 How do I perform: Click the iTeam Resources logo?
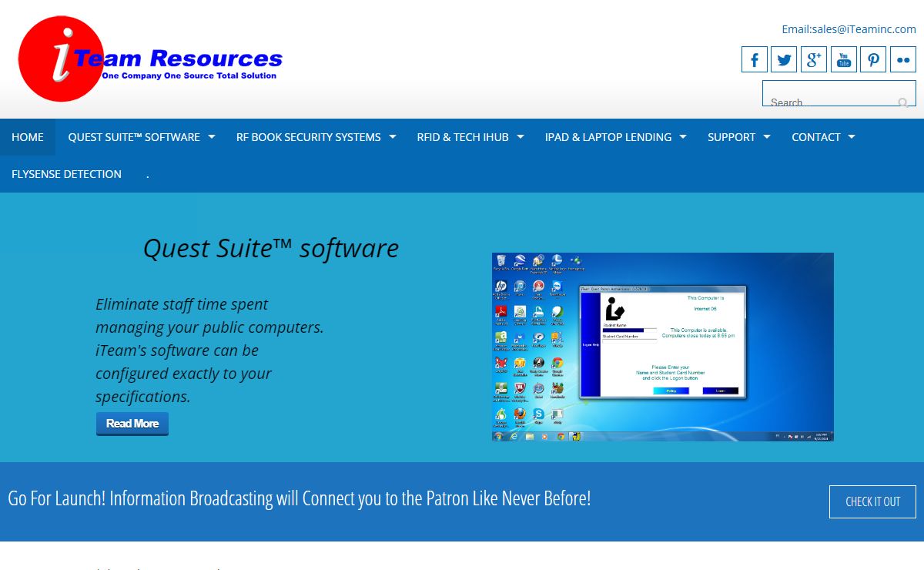pyautogui.click(x=150, y=59)
